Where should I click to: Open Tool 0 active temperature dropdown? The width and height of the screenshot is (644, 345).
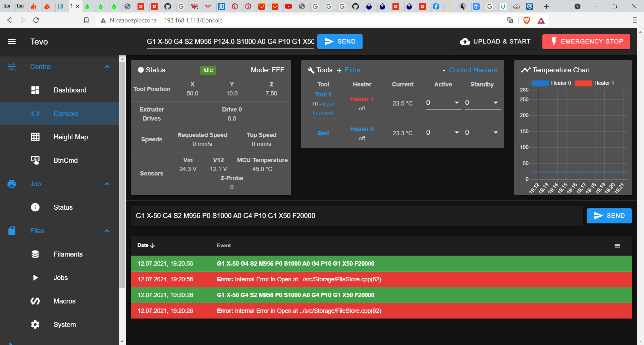457,103
